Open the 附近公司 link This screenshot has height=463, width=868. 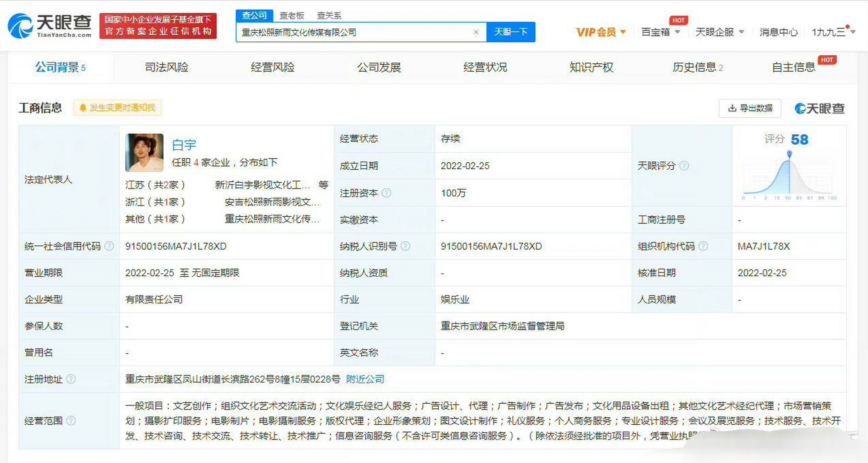pyautogui.click(x=365, y=380)
